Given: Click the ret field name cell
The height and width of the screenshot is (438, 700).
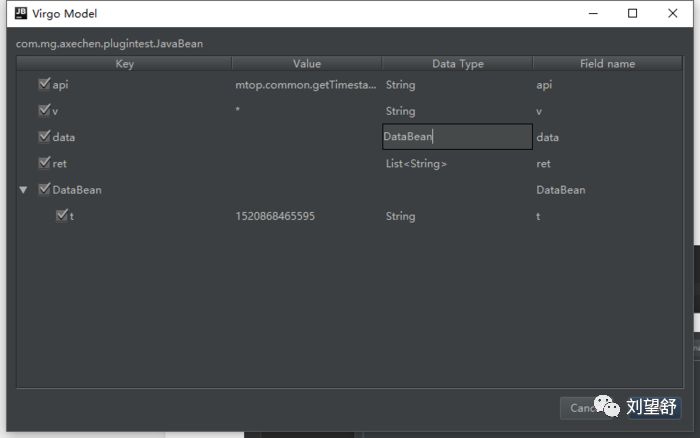Looking at the screenshot, I should click(x=543, y=164).
